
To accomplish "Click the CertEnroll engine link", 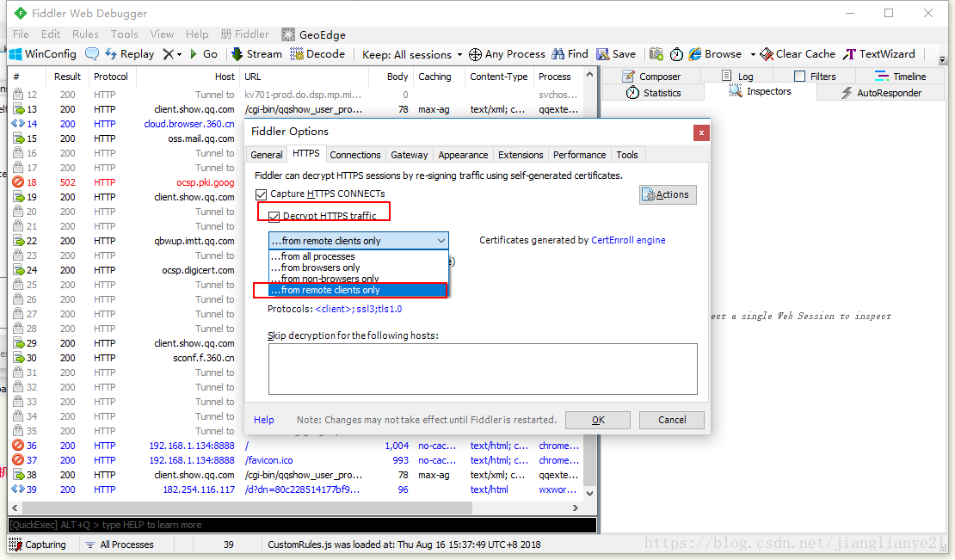I will [628, 240].
